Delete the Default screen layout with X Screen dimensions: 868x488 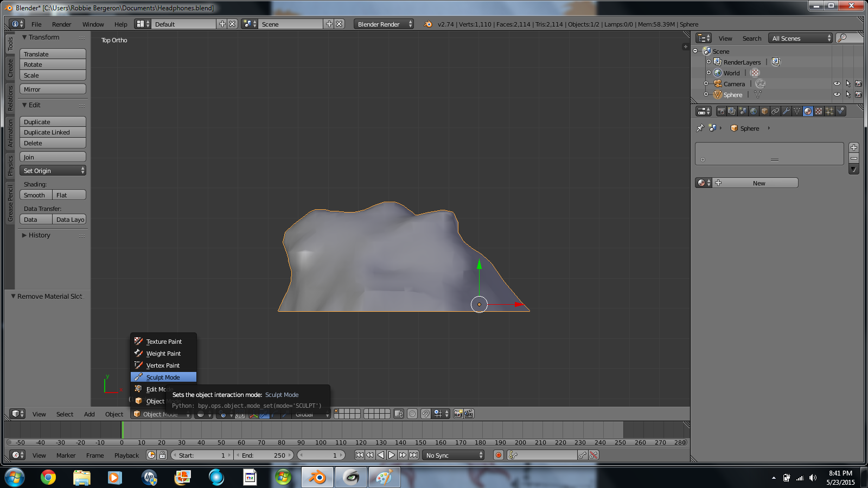[x=232, y=24]
